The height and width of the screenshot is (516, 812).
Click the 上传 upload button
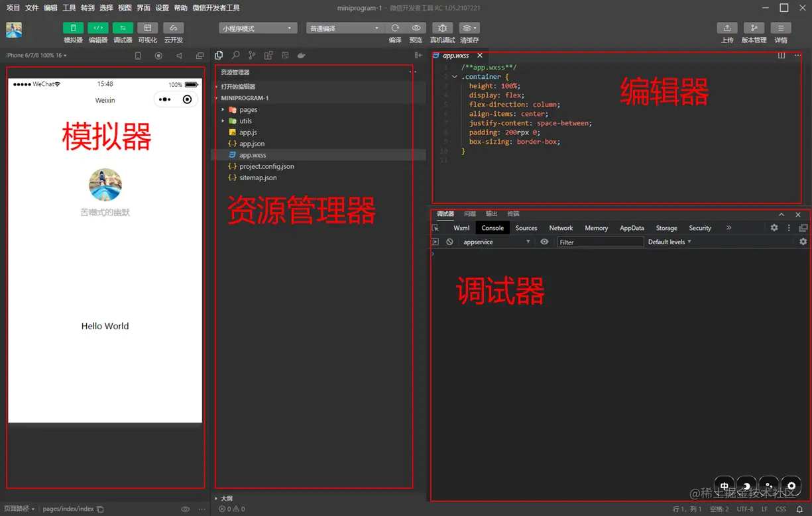pyautogui.click(x=727, y=28)
